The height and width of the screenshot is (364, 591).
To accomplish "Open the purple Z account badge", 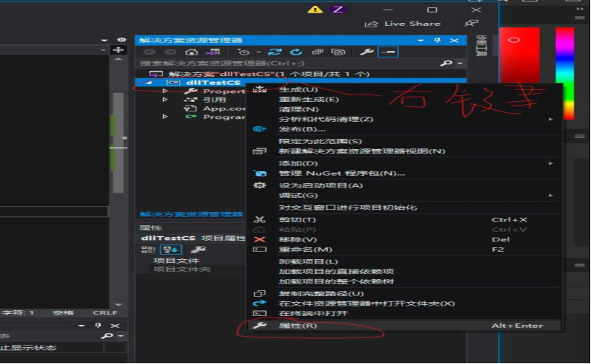I will point(338,10).
